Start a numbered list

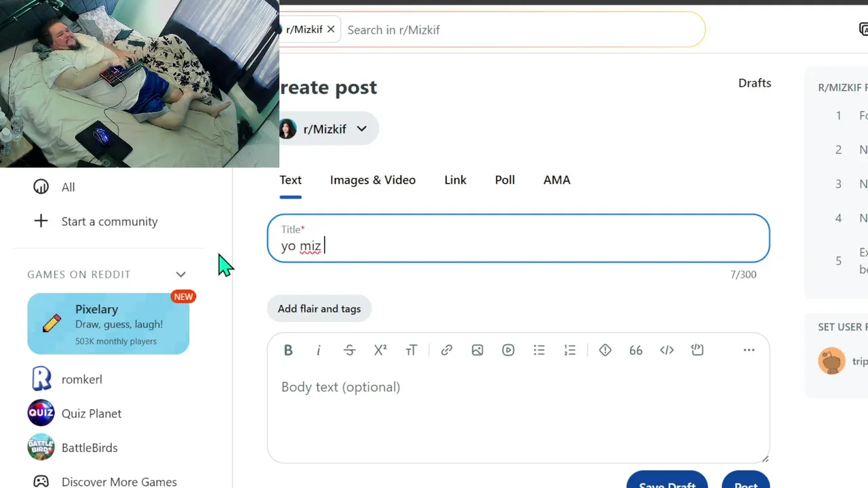coord(570,350)
